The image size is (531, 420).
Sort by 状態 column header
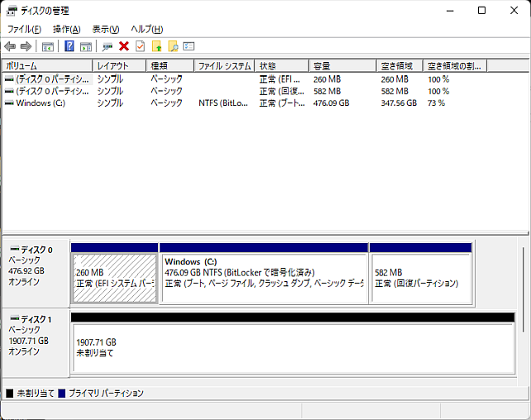pos(282,66)
